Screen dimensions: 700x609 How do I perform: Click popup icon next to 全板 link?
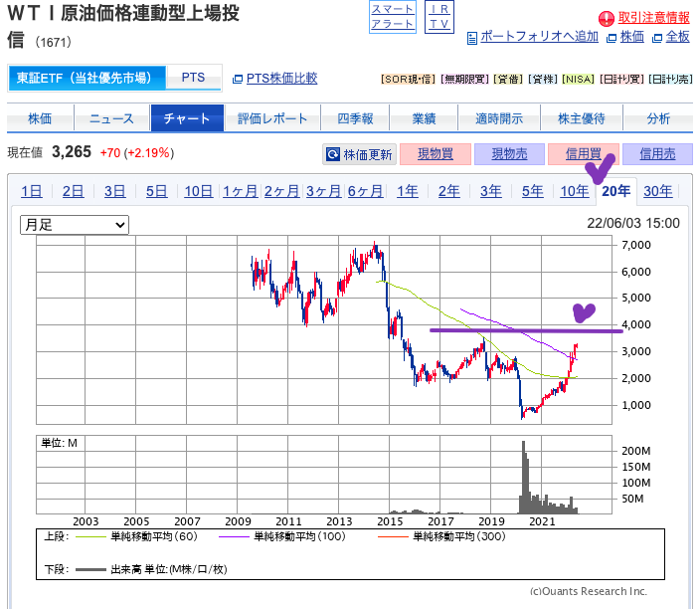[x=656, y=38]
